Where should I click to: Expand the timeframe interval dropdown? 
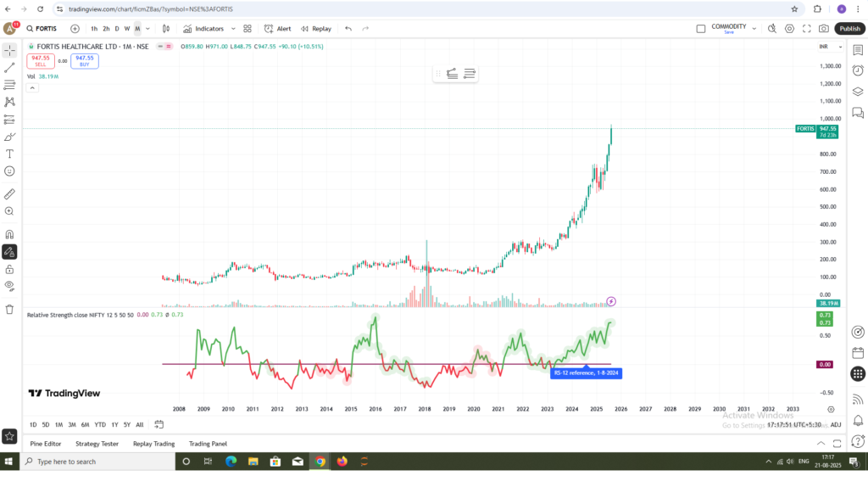pos(147,29)
